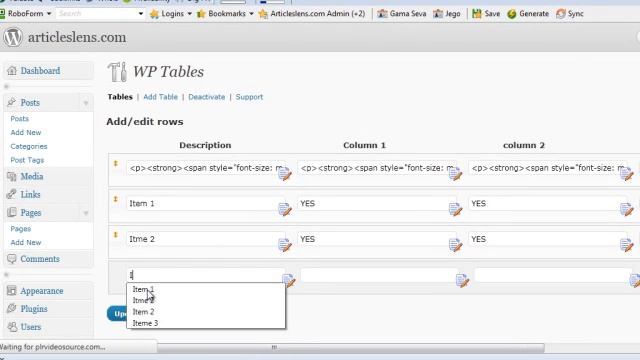The height and width of the screenshot is (360, 640).
Task: Collapse the Posts menu arrow
Action: [x=86, y=103]
